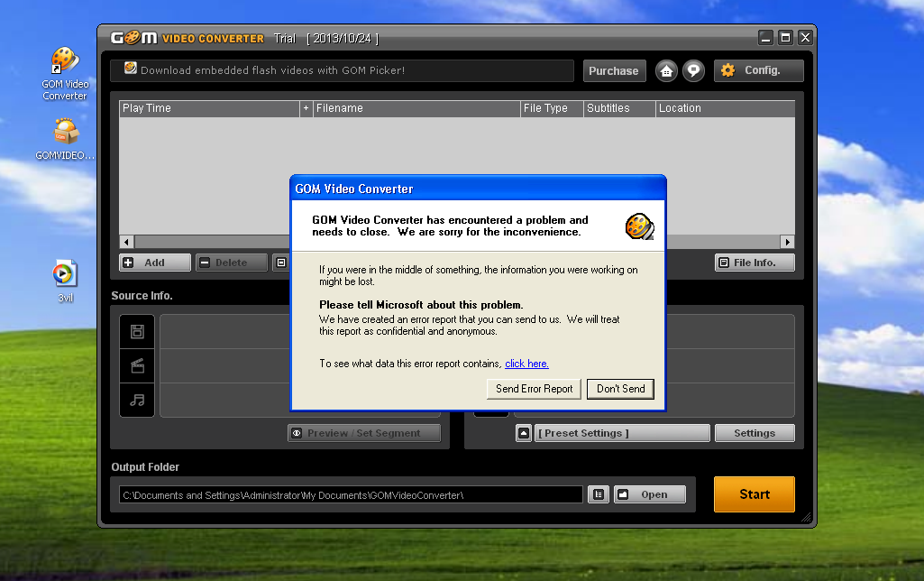Sort the list by Play Time column
This screenshot has width=924, height=581.
pyautogui.click(x=209, y=108)
